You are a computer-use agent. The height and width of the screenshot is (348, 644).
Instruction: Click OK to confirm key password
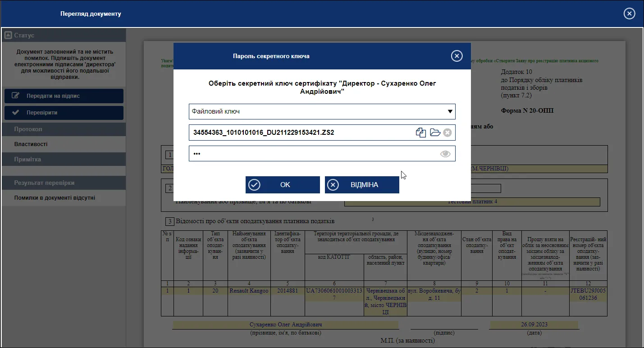pos(283,185)
